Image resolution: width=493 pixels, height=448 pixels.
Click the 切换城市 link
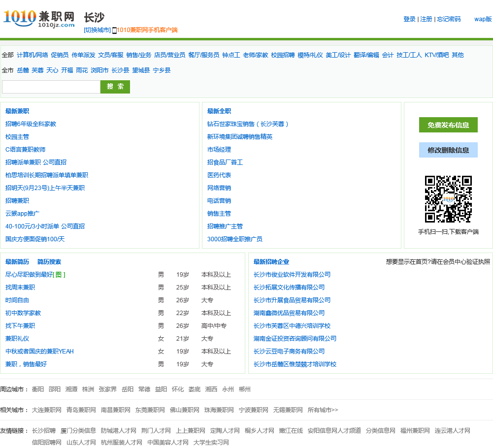(97, 30)
